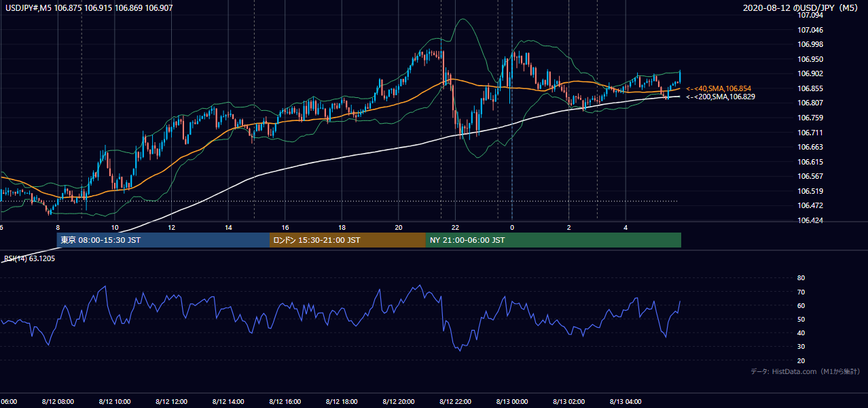Click the orange 40 SMA 106.854 label
Screen dimensions: 868x408
[x=719, y=88]
